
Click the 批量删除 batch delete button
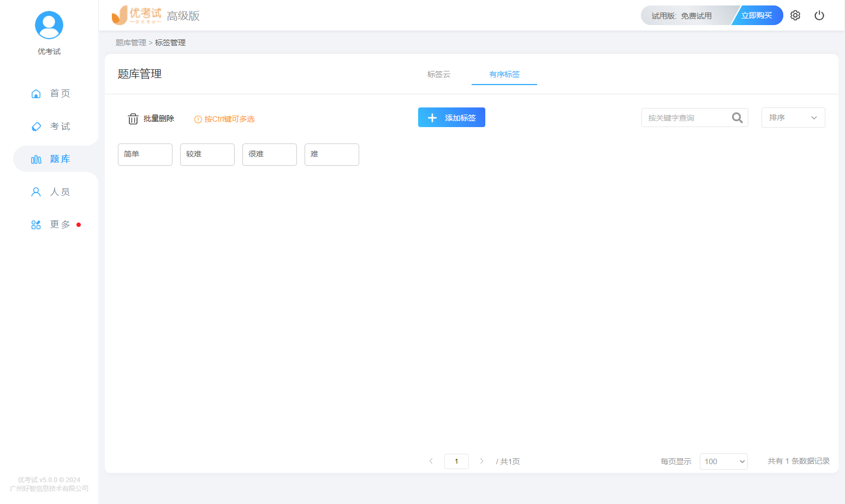(151, 118)
